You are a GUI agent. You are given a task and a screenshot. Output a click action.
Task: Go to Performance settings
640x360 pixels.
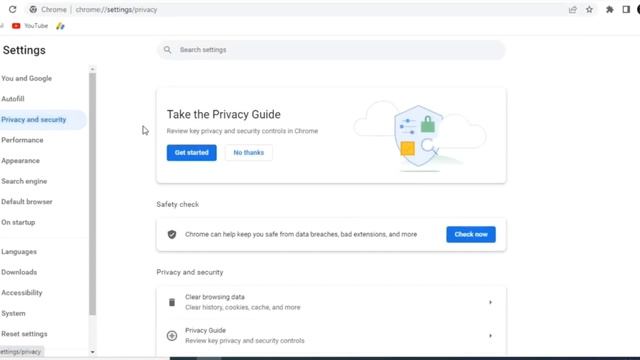click(x=22, y=140)
